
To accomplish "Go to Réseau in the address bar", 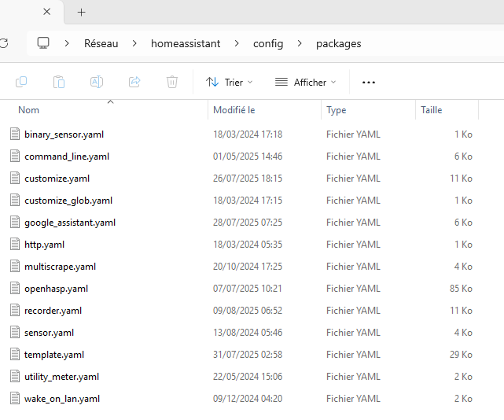I will 101,43.
